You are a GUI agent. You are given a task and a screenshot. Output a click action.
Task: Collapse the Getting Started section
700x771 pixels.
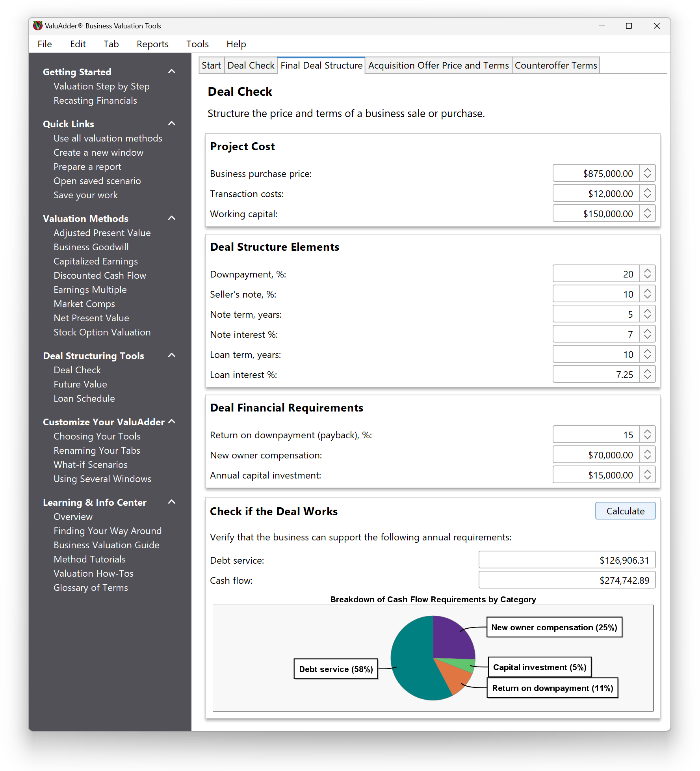[x=171, y=71]
